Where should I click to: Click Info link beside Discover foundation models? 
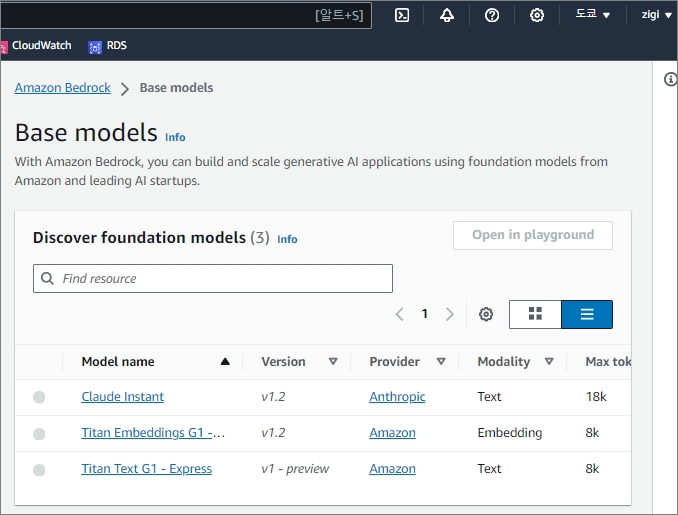coord(287,239)
